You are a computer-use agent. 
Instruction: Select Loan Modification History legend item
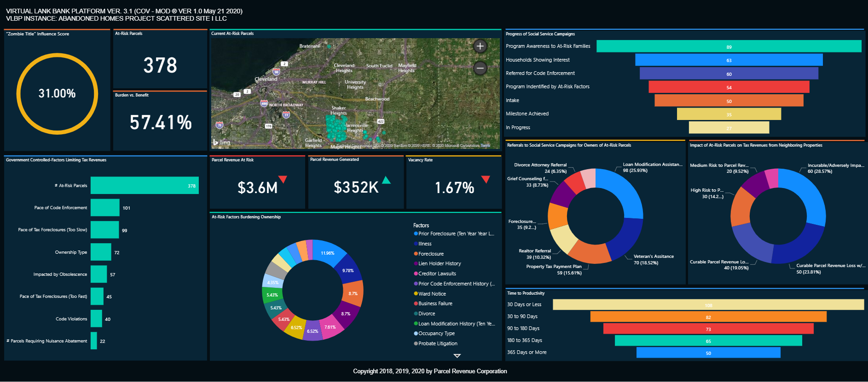(x=454, y=324)
